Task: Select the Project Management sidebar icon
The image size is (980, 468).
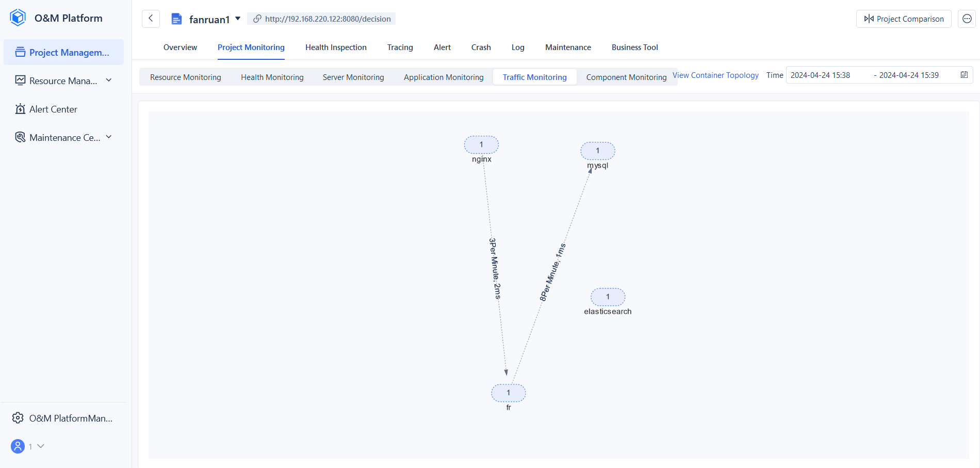Action: [x=20, y=52]
